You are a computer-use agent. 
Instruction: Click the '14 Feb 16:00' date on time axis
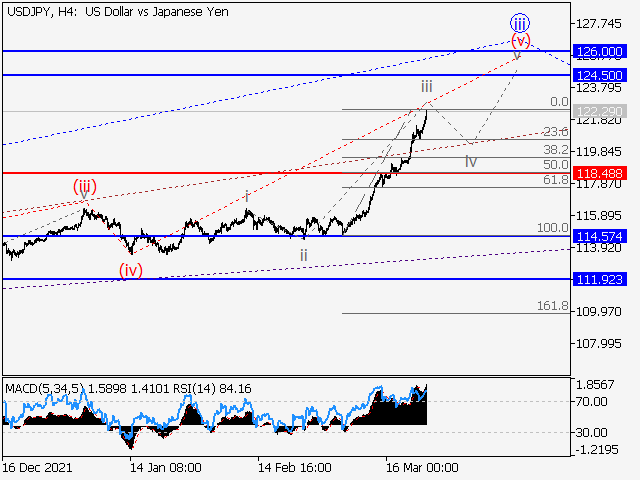(x=294, y=467)
